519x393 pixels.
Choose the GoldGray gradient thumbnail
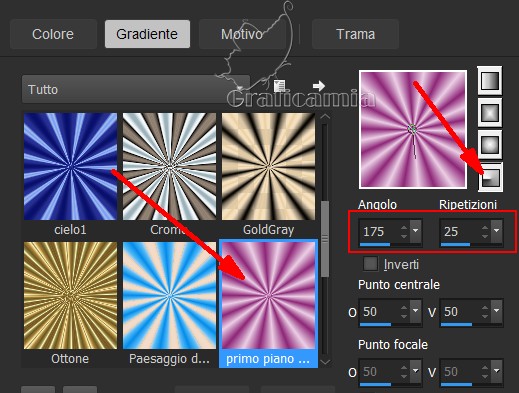click(268, 166)
